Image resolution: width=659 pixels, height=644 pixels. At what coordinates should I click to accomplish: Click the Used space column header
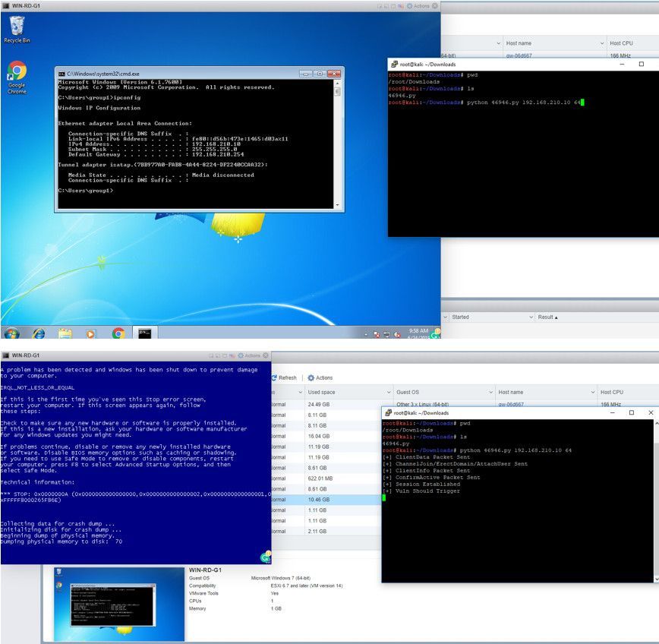321,392
